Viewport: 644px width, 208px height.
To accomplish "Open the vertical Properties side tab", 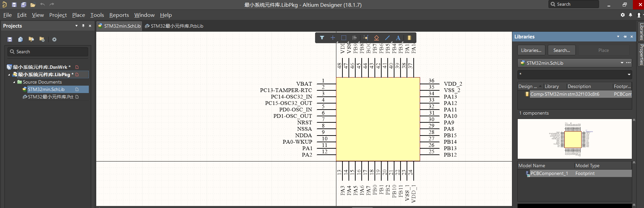I will 641,54.
